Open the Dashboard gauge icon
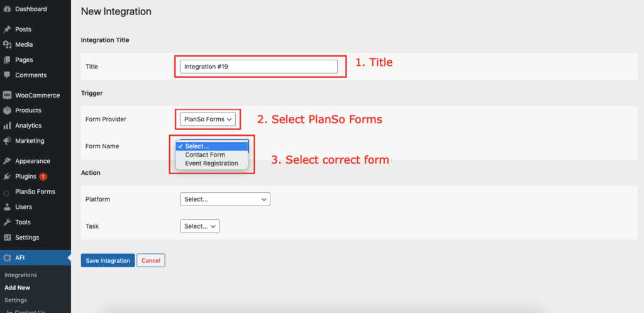 coord(6,9)
